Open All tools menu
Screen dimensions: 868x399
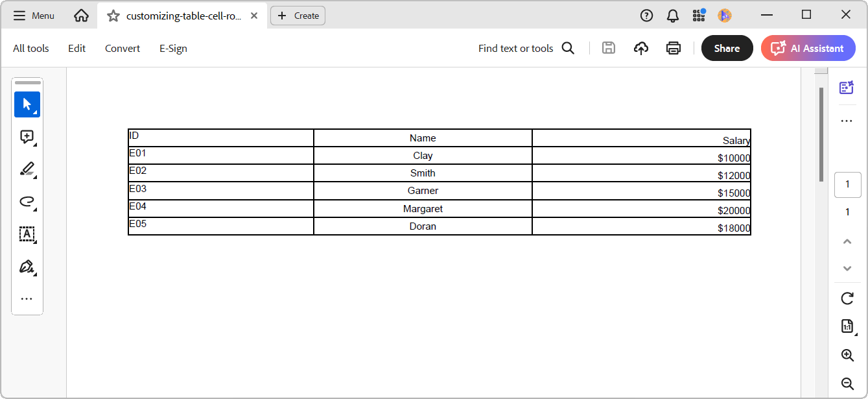point(31,48)
